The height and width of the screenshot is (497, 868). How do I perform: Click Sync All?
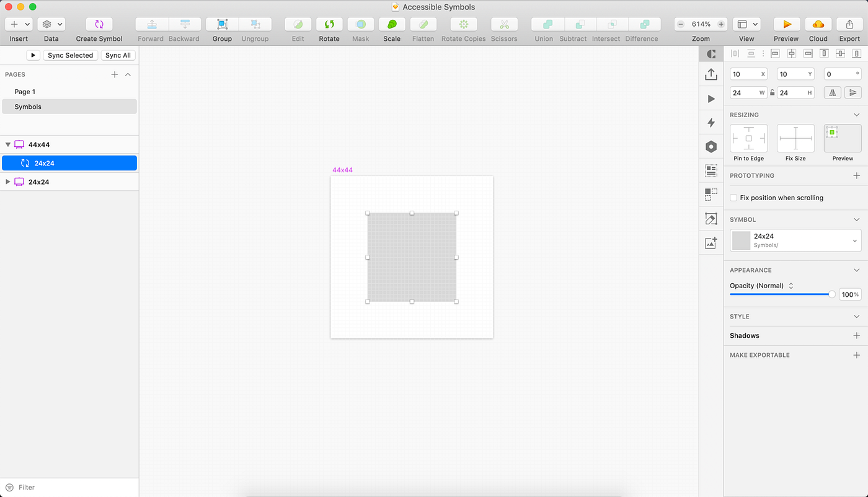118,55
